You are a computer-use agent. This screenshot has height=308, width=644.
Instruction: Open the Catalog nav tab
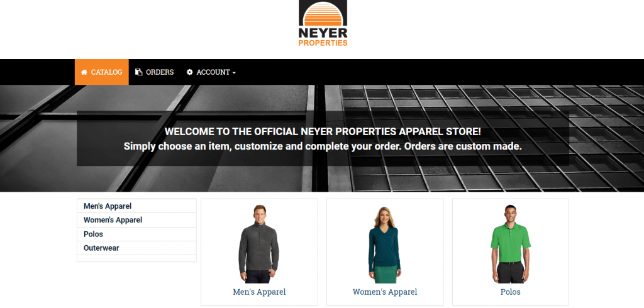click(x=101, y=72)
